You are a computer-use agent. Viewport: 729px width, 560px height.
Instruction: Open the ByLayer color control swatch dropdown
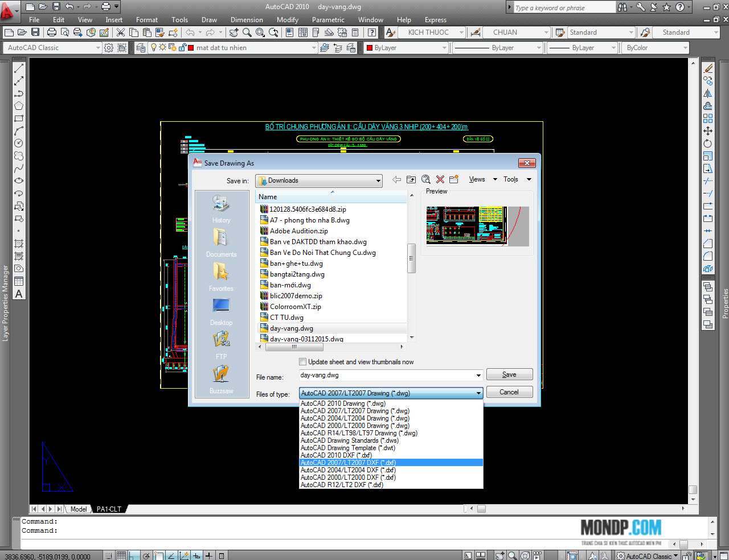pos(444,48)
